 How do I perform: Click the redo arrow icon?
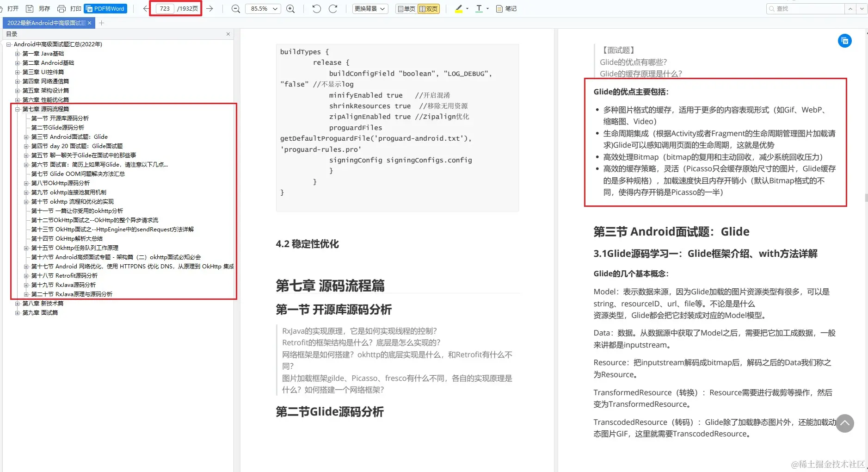pyautogui.click(x=333, y=8)
